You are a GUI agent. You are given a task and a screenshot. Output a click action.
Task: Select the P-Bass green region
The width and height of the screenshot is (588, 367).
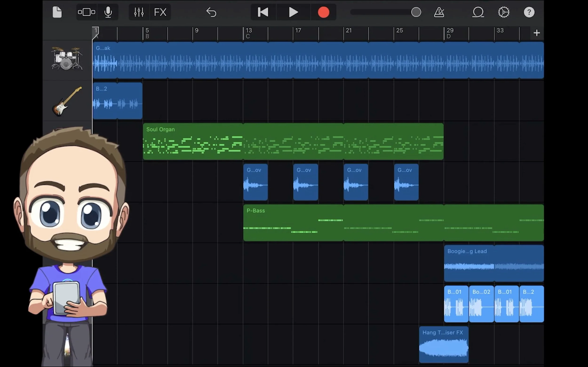click(393, 223)
